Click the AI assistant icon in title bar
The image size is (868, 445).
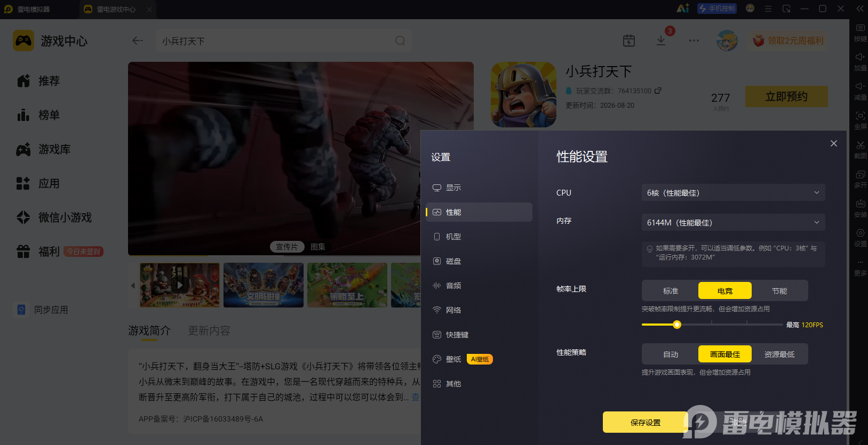click(x=683, y=9)
